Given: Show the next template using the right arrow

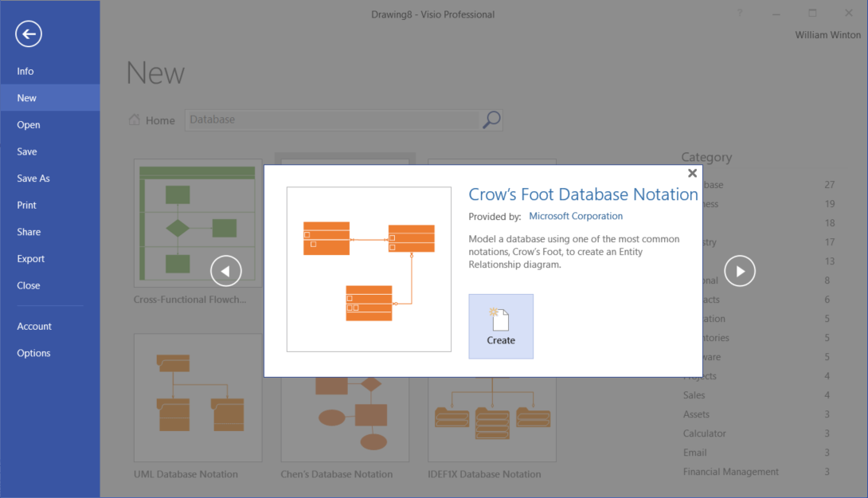Looking at the screenshot, I should (739, 271).
